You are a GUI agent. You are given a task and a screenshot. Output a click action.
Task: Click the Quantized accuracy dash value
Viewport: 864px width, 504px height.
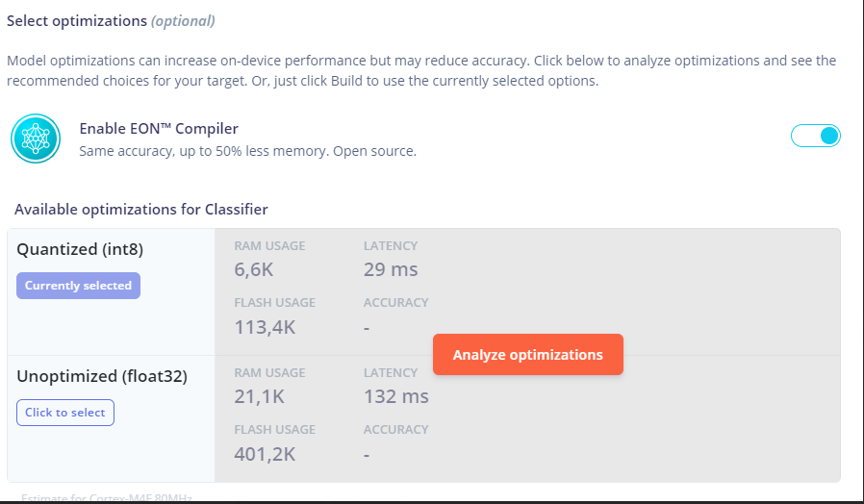[367, 328]
